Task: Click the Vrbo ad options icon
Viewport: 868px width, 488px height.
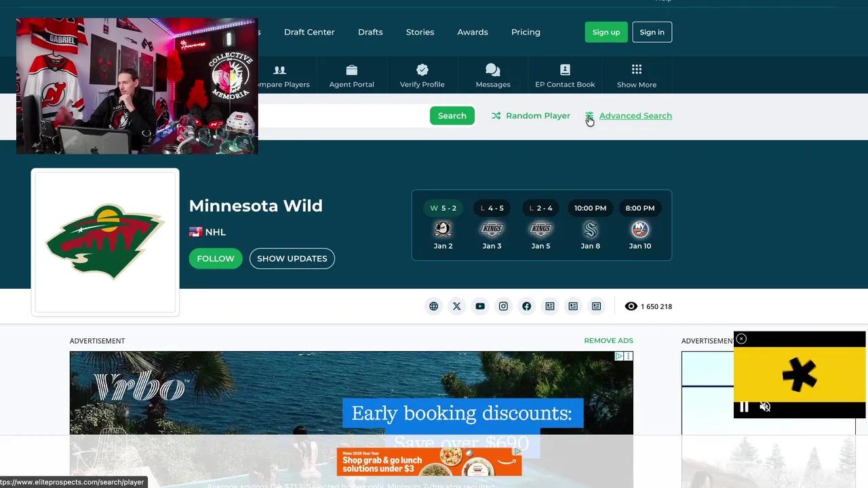Action: pyautogui.click(x=629, y=356)
